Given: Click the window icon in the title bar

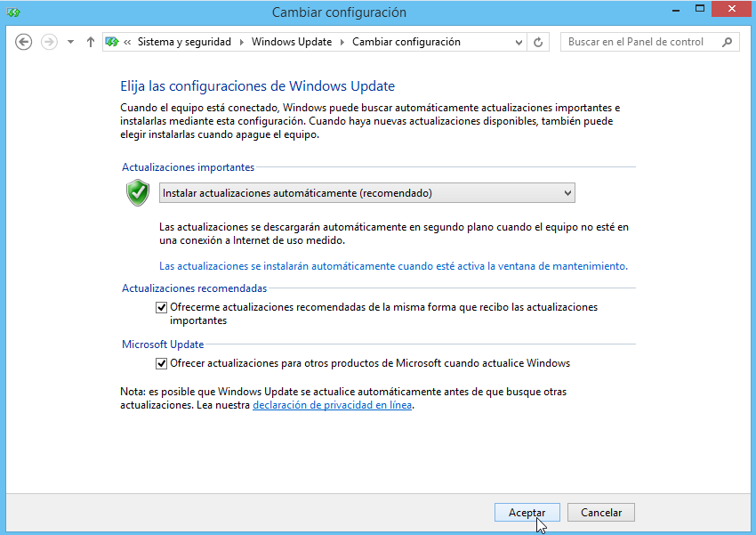Looking at the screenshot, I should (13, 12).
